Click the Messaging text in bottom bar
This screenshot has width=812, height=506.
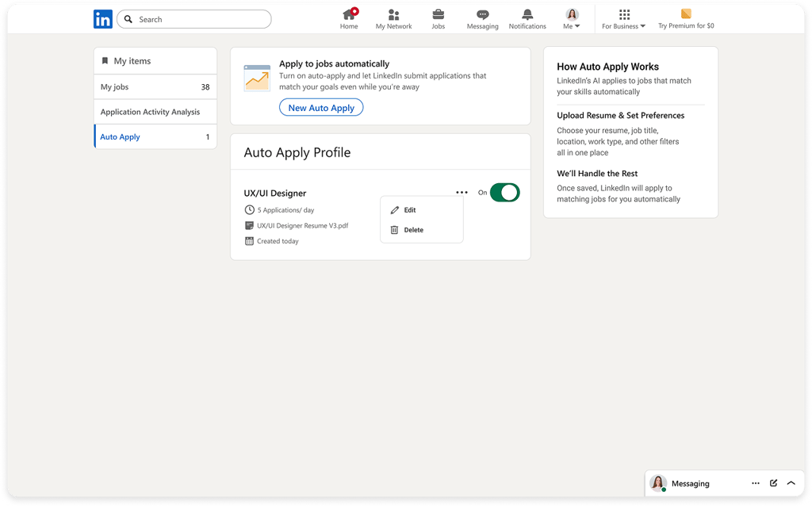[x=691, y=483]
